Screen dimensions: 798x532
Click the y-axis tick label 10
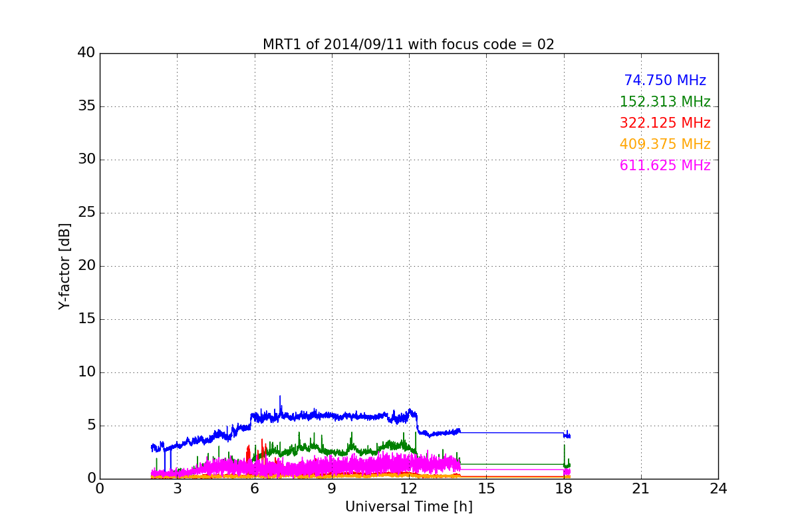click(x=86, y=372)
